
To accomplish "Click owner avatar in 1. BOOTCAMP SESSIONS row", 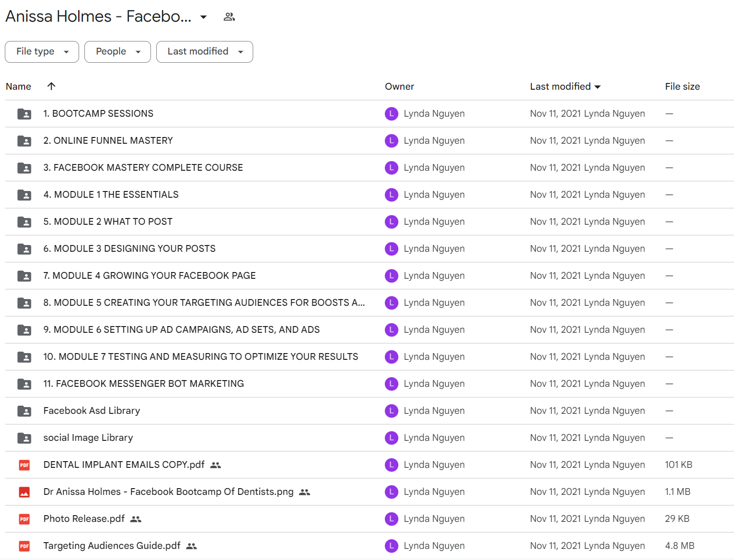I will [x=392, y=114].
